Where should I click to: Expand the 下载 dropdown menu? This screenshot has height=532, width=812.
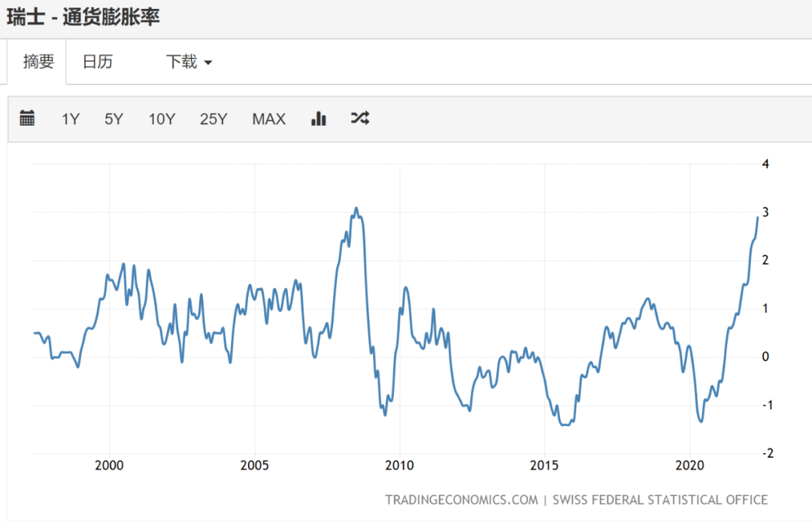[x=189, y=62]
